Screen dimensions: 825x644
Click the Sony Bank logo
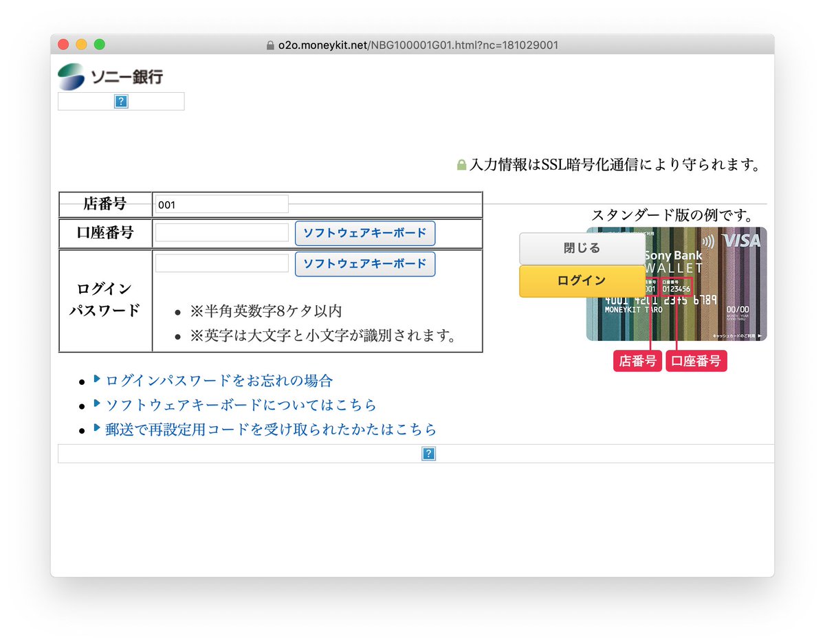click(111, 76)
